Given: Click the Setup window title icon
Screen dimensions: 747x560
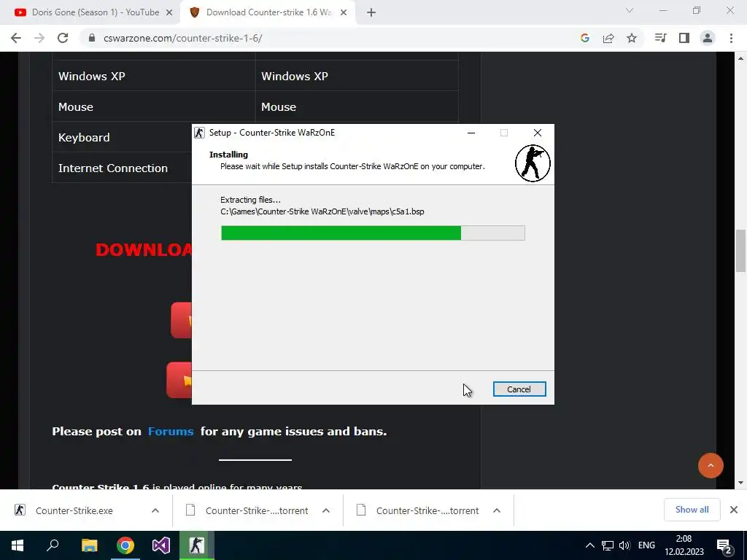Looking at the screenshot, I should [200, 133].
